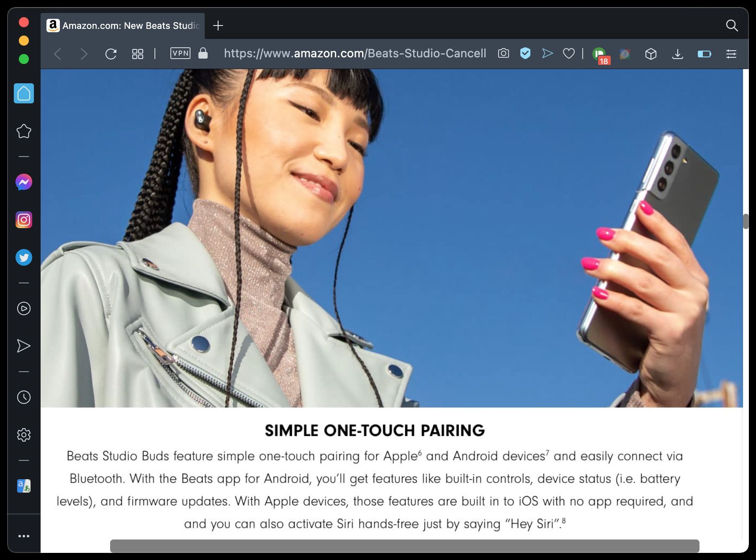Viewport: 756px width, 560px height.
Task: Open the extension showing badge 18
Action: click(x=601, y=55)
